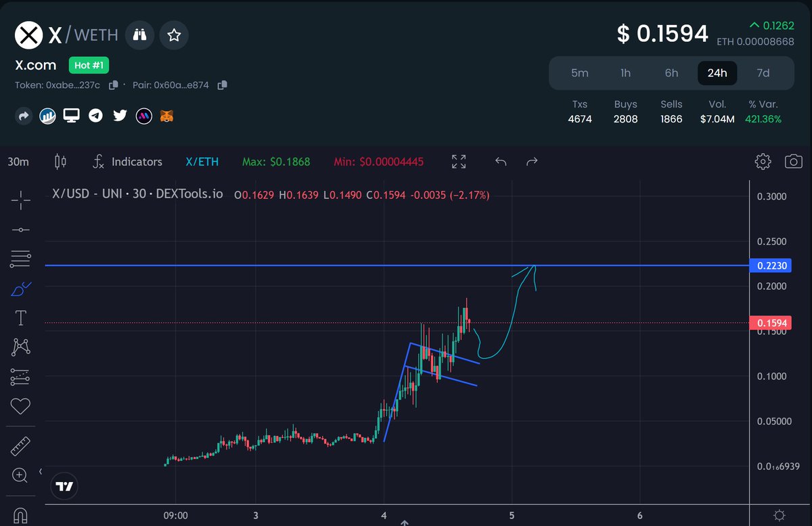Click the Min: $0.00004445 label

click(x=379, y=162)
